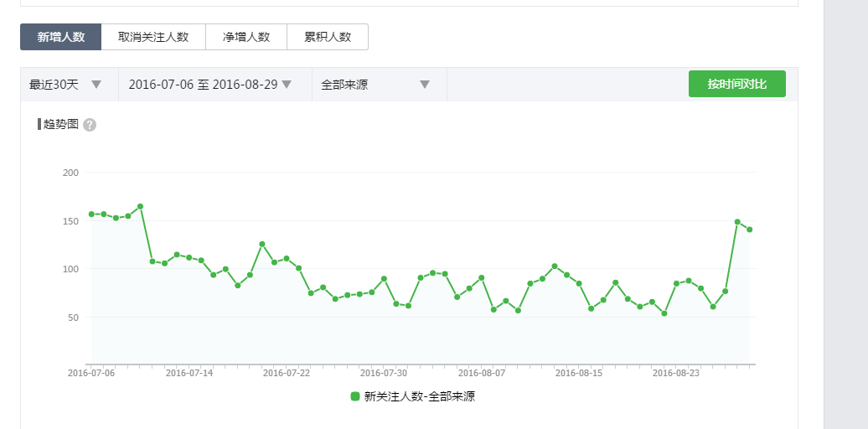The image size is (868, 429).
Task: Switch to the 取消关注人数 tab
Action: (153, 37)
